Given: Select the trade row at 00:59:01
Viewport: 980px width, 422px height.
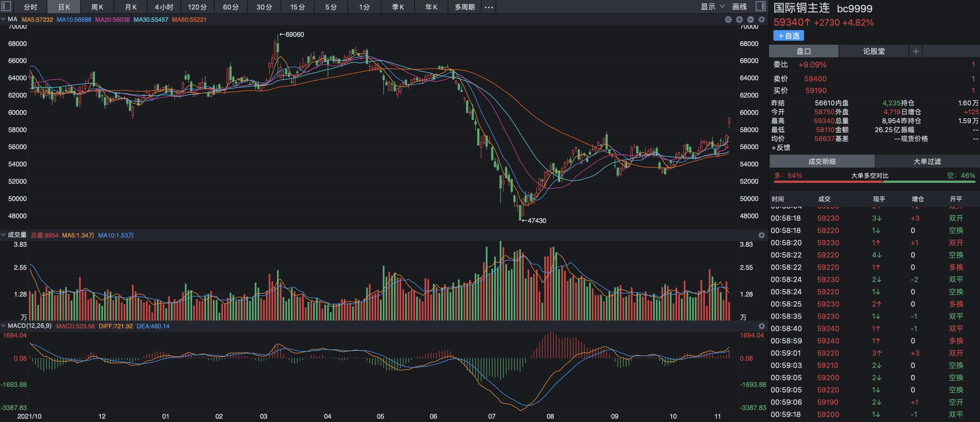Looking at the screenshot, I should point(874,353).
